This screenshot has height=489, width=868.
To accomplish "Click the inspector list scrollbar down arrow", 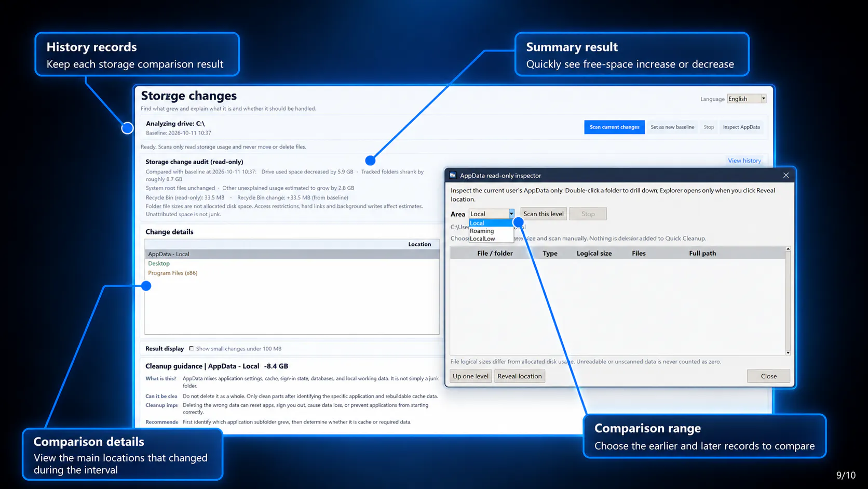I will coord(788,352).
